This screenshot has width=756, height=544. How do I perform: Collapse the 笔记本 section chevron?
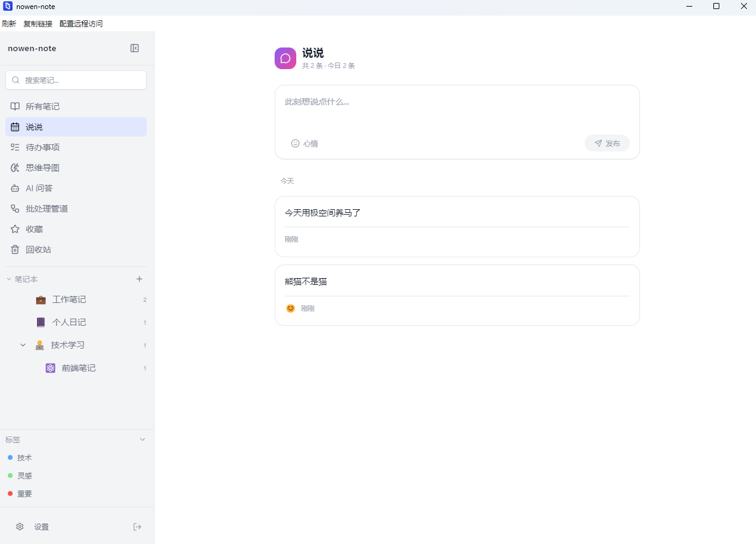tap(9, 279)
